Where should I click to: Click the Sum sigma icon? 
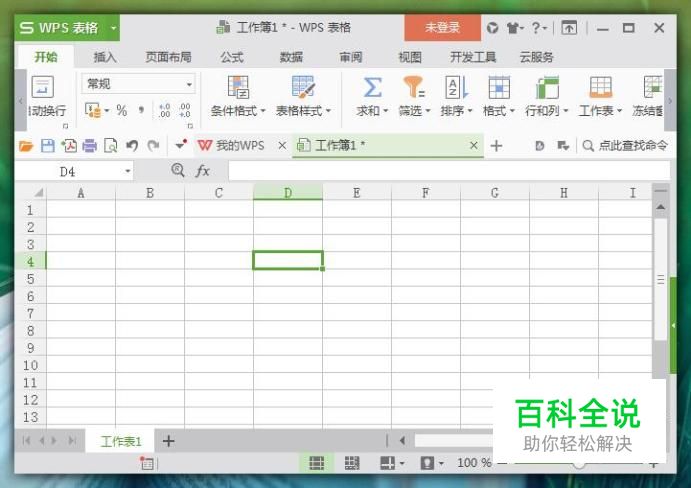coord(372,87)
